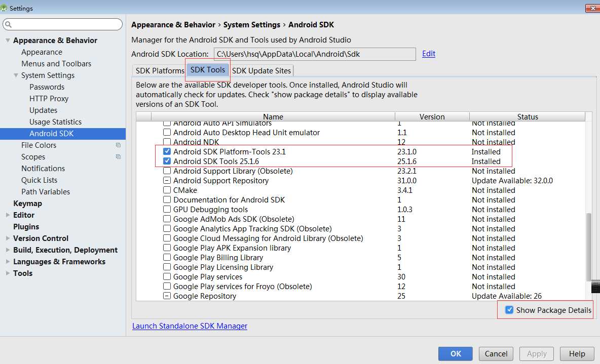Viewport: 600px width, 364px height.
Task: Check Android Support Library (Obsolete)
Action: tap(167, 171)
